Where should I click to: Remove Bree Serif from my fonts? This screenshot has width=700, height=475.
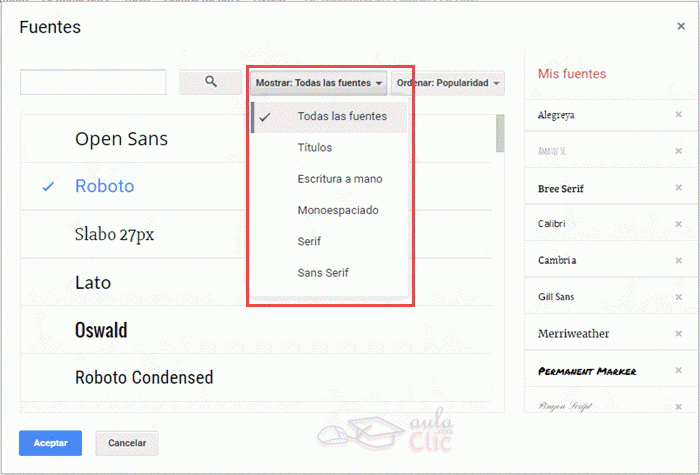click(678, 188)
